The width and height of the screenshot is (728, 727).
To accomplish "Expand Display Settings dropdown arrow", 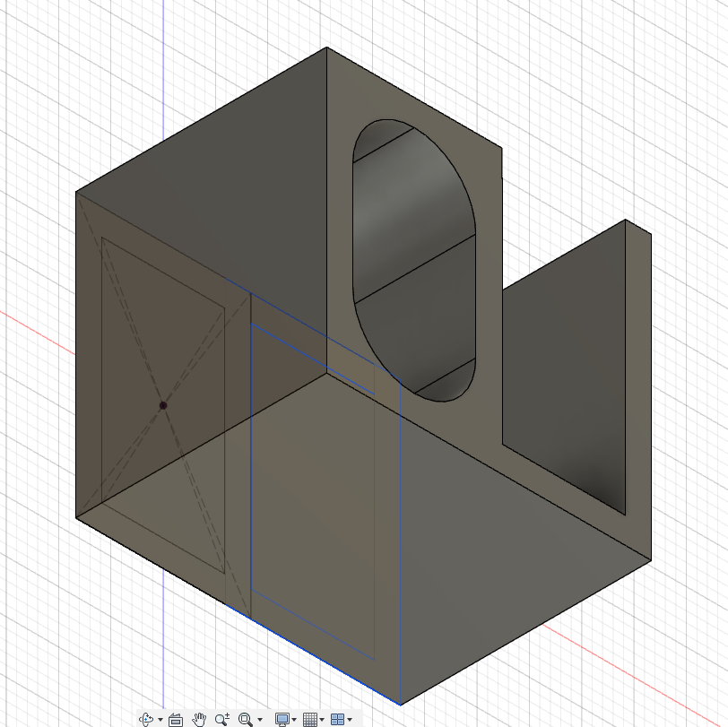I will pos(294,720).
